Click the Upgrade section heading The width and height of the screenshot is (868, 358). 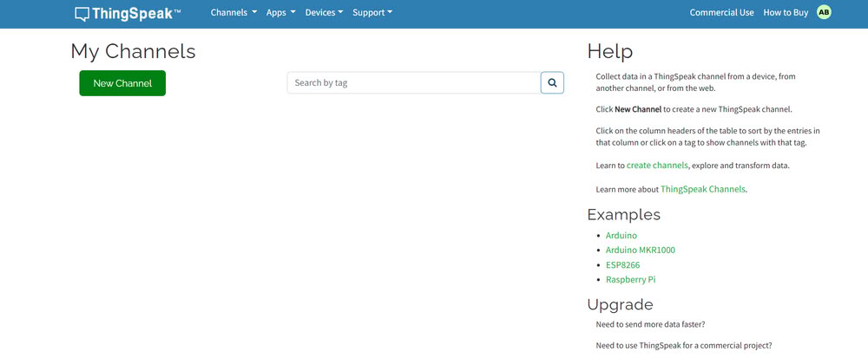(620, 304)
